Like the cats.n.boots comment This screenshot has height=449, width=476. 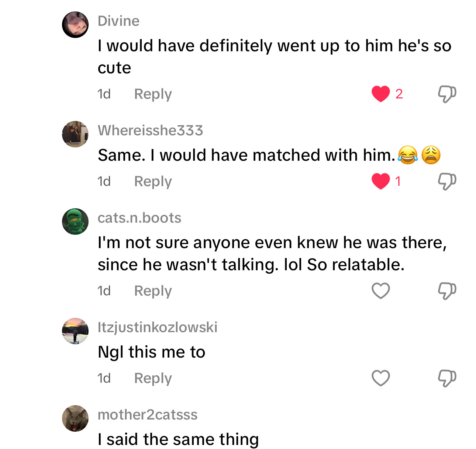pyautogui.click(x=380, y=290)
